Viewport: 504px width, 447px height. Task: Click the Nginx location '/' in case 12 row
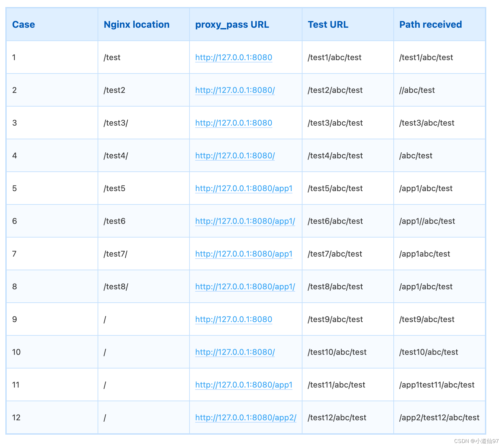pyautogui.click(x=144, y=418)
